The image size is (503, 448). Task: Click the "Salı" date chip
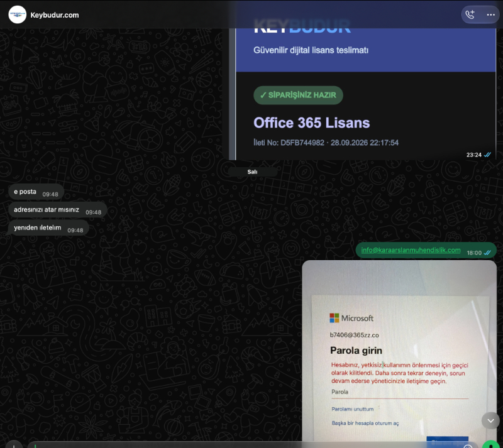coord(253,172)
